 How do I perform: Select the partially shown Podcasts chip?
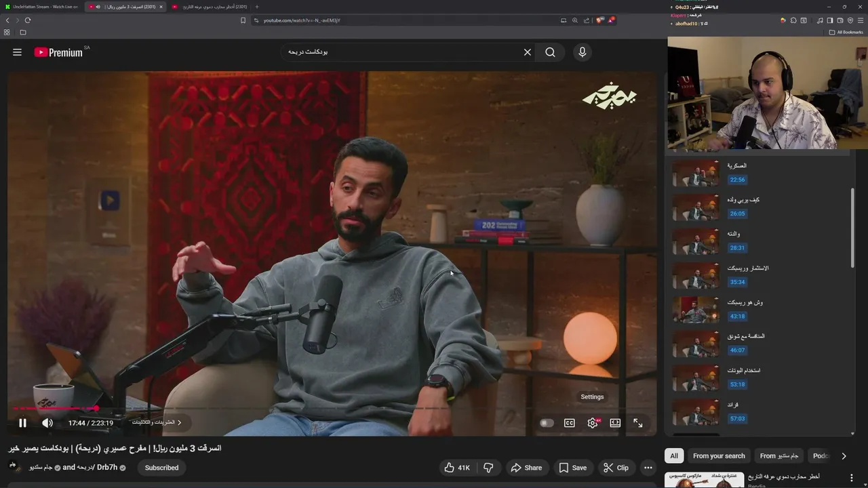(x=821, y=456)
